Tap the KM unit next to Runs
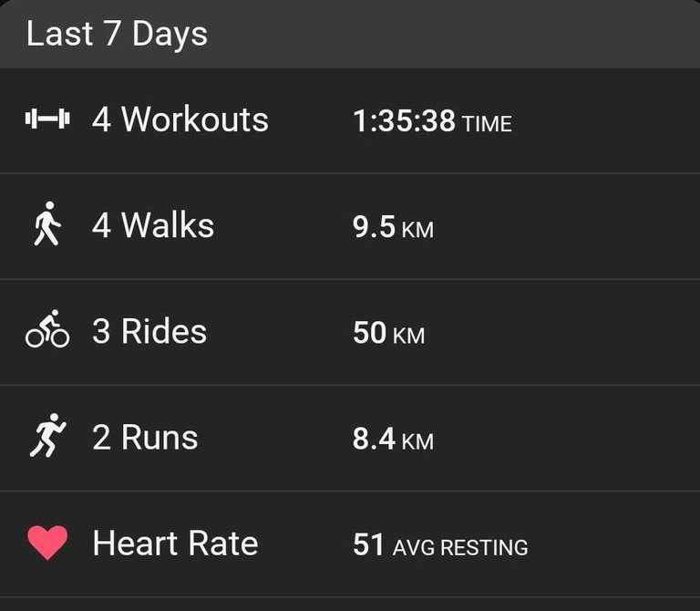Image resolution: width=700 pixels, height=611 pixels. click(x=417, y=441)
